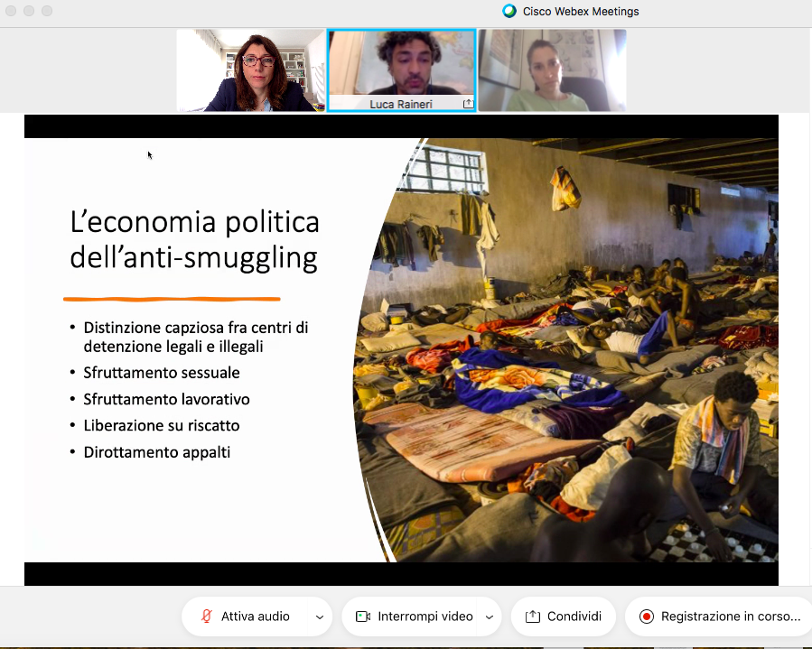Unmute using the Attiva audio label
The height and width of the screenshot is (649, 812).
[x=256, y=617]
